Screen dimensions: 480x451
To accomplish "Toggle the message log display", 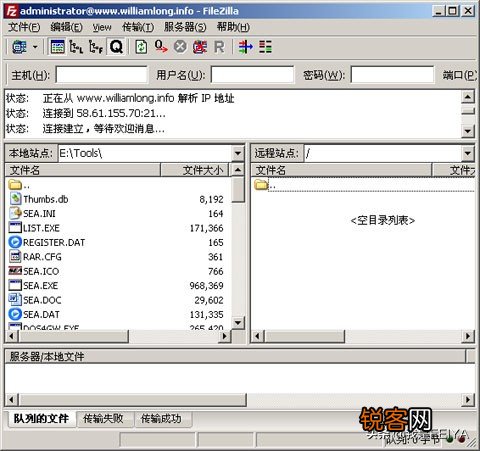I will pyautogui.click(x=57, y=47).
